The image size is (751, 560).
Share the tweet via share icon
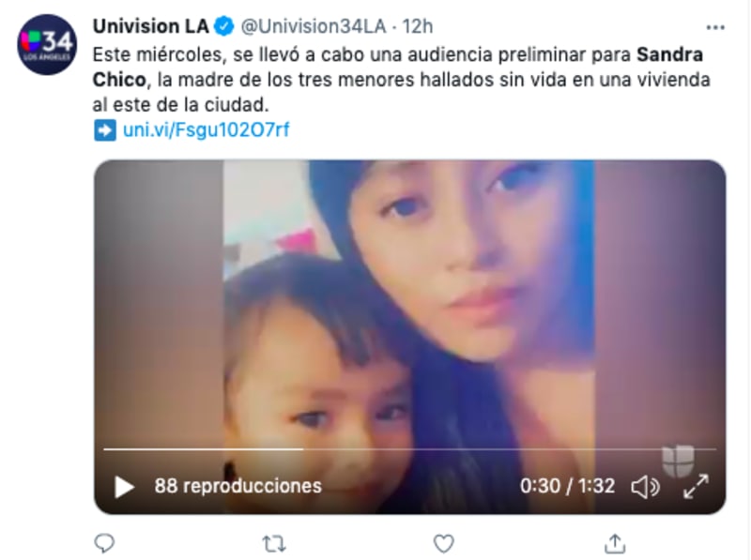pyautogui.click(x=615, y=543)
